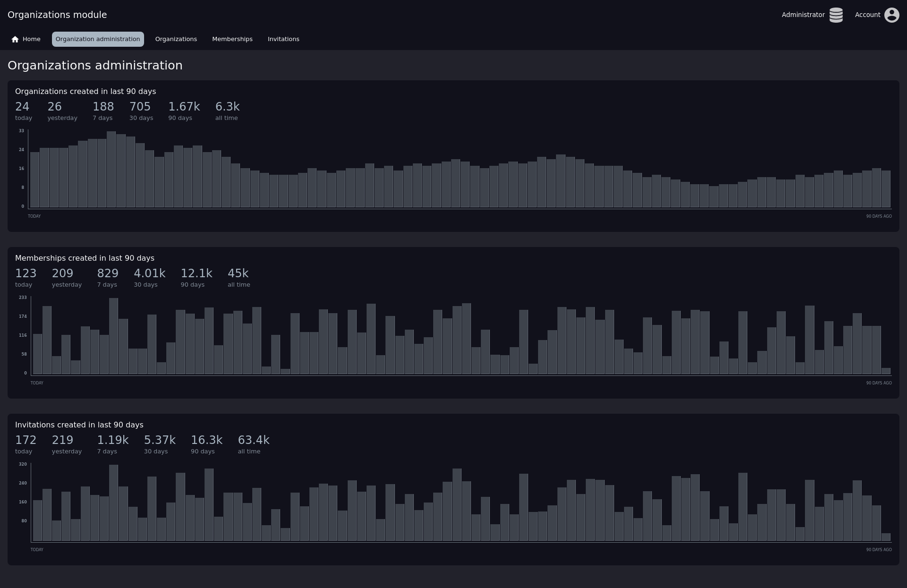Click the tallest bar in the invitations chart

(x=113, y=503)
